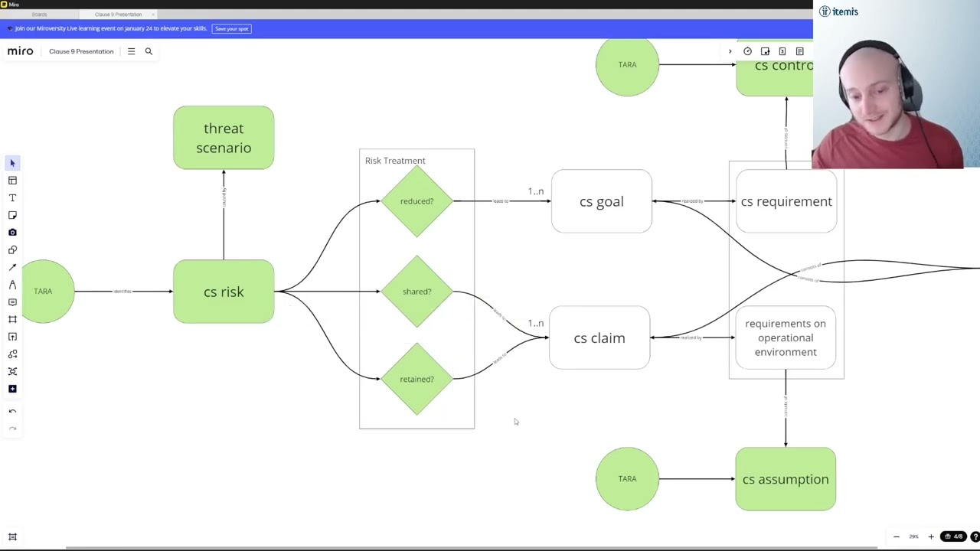The width and height of the screenshot is (980, 551).
Task: Open the timer tool
Action: point(747,51)
